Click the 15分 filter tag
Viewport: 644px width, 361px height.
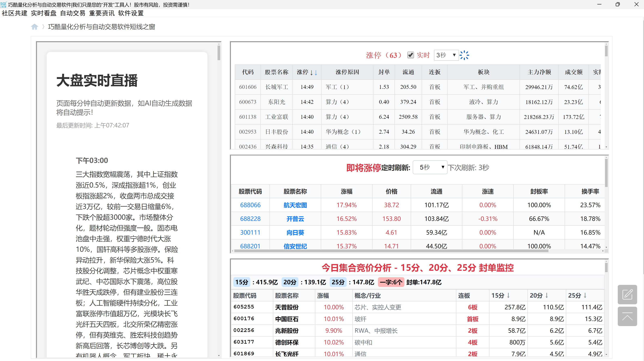[x=242, y=282]
